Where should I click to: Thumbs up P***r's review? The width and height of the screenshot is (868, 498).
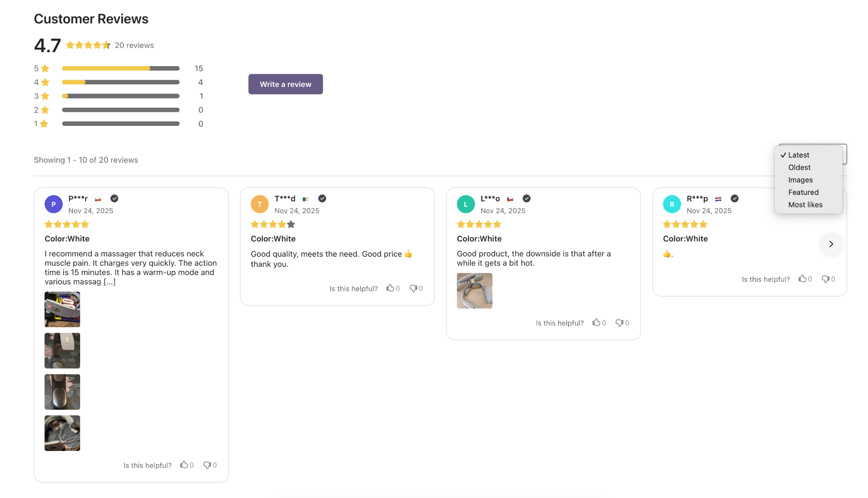point(184,465)
